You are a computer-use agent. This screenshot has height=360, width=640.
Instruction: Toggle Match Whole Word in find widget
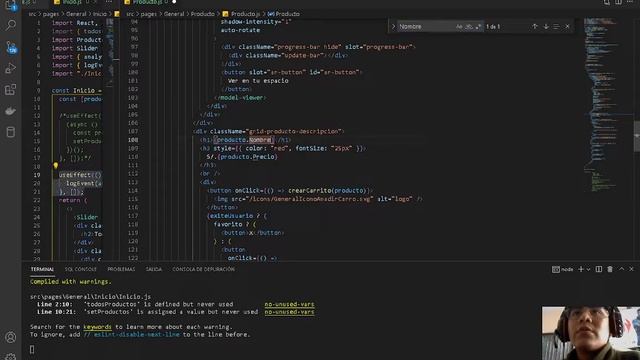(x=469, y=27)
